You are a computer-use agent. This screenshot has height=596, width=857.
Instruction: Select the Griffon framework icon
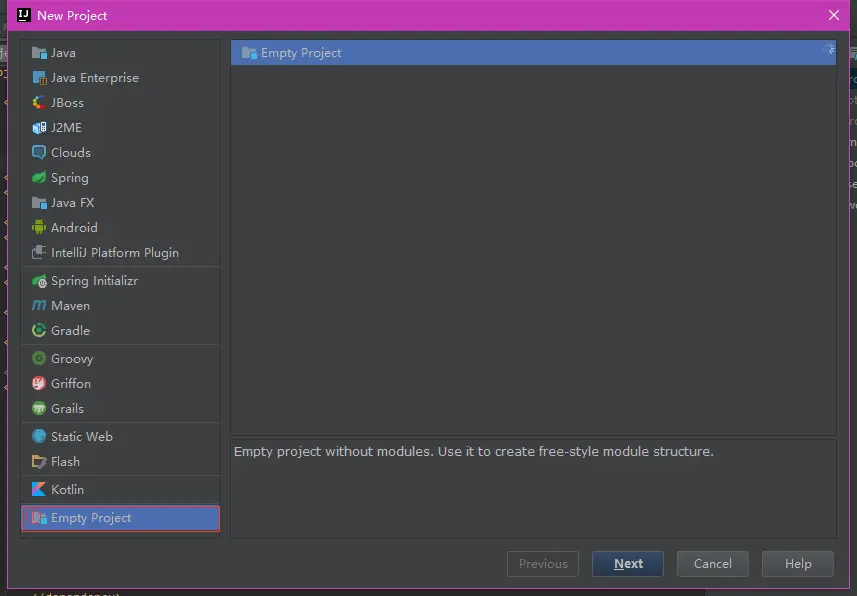coord(40,383)
